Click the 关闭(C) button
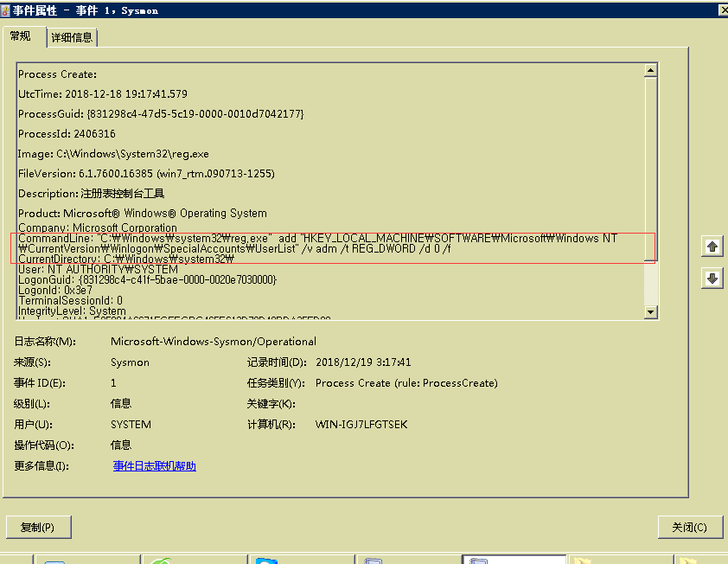The image size is (728, 564). coord(690,528)
